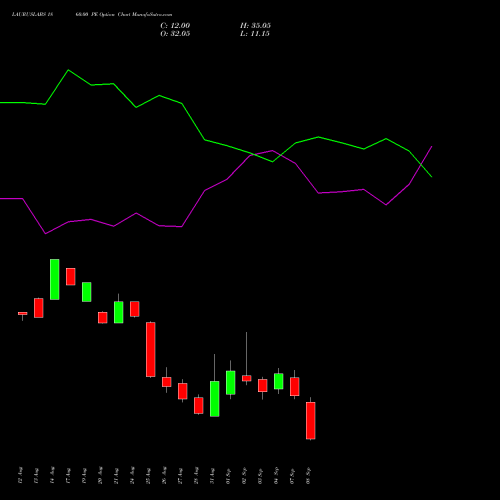Screen dimensions: 500x500
Task: Click the low value L: 11.15
Action: (255, 34)
